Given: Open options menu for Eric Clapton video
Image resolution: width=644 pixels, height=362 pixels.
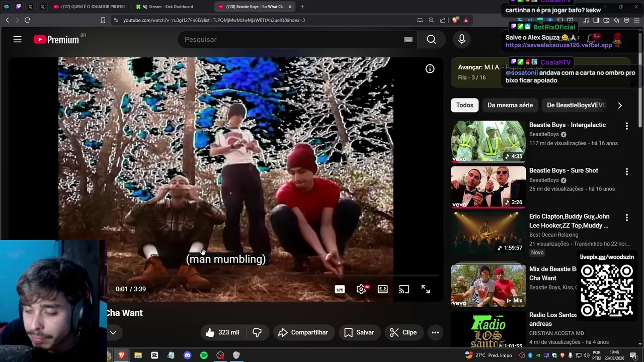Looking at the screenshot, I should [x=626, y=218].
